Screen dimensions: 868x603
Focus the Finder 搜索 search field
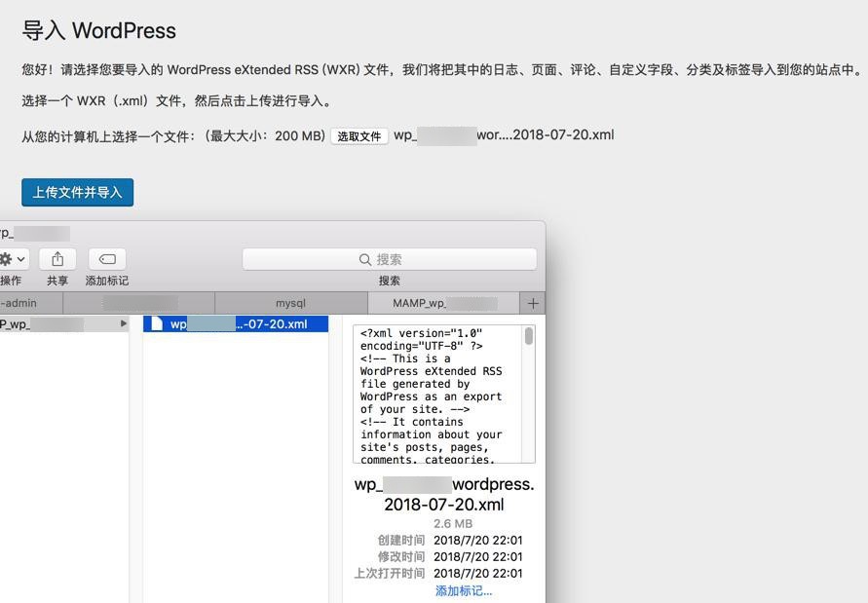[389, 259]
